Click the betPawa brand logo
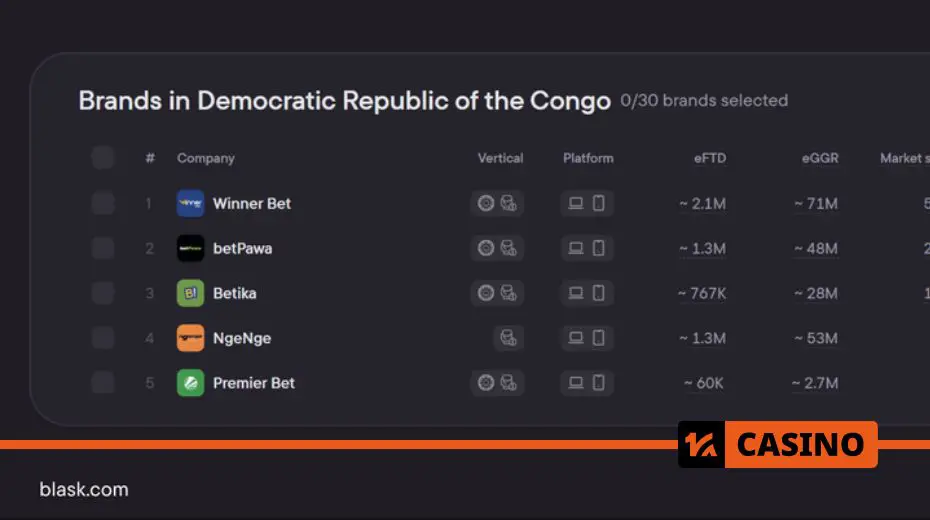This screenshot has width=930, height=520. pos(190,248)
